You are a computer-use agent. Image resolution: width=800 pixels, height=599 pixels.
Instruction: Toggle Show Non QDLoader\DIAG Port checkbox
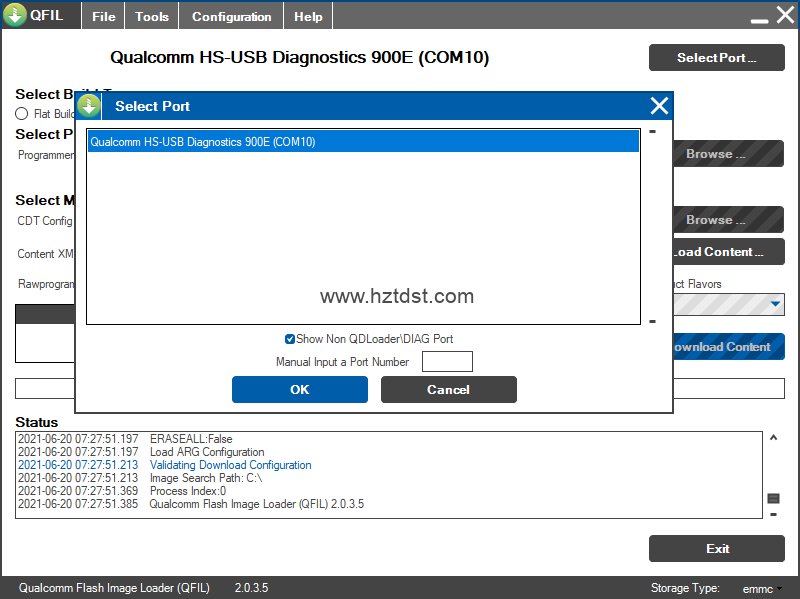[x=290, y=339]
